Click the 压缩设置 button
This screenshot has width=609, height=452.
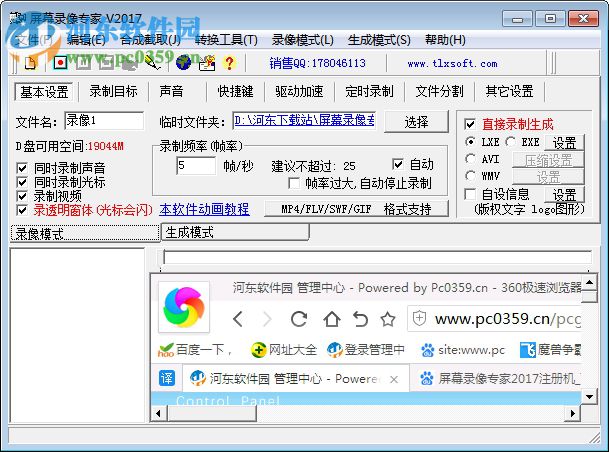click(548, 160)
